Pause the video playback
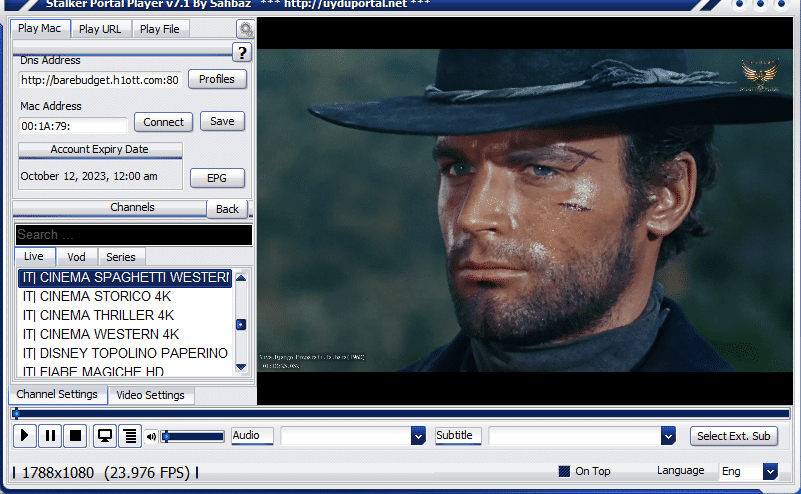The image size is (801, 494). pyautogui.click(x=50, y=436)
